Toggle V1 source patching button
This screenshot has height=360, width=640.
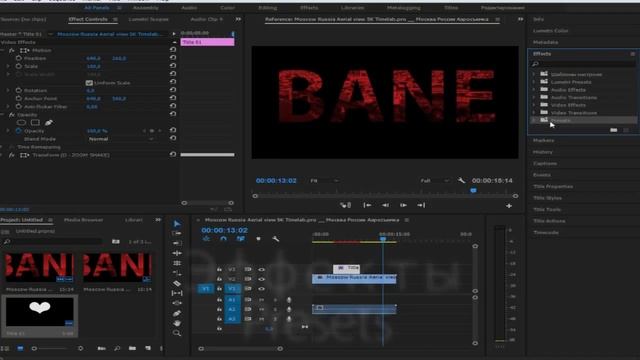click(x=205, y=289)
